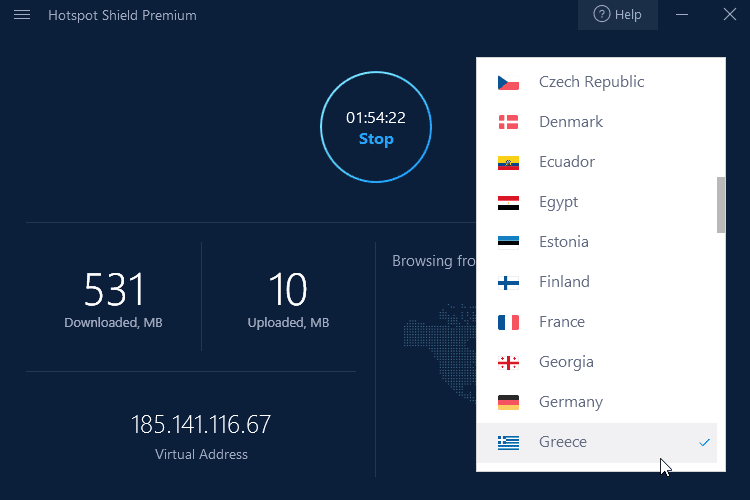Click the 10 Uploaded MB value
The height and width of the screenshot is (500, 750).
click(x=288, y=289)
